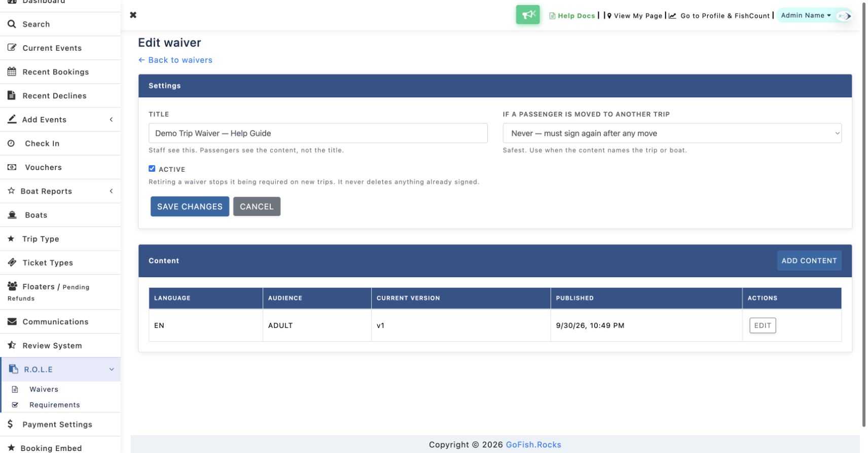Click the Current Events pencil icon
This screenshot has height=453, width=868.
(x=12, y=48)
